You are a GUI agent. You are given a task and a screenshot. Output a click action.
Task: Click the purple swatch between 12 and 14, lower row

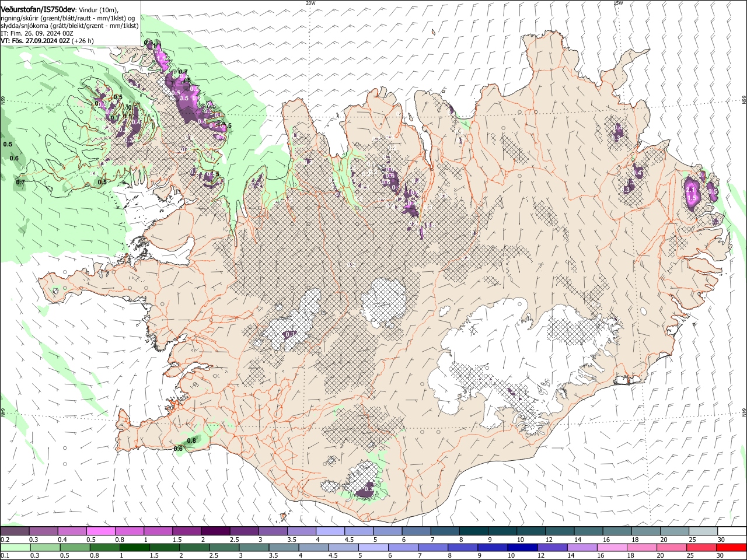click(x=551, y=547)
